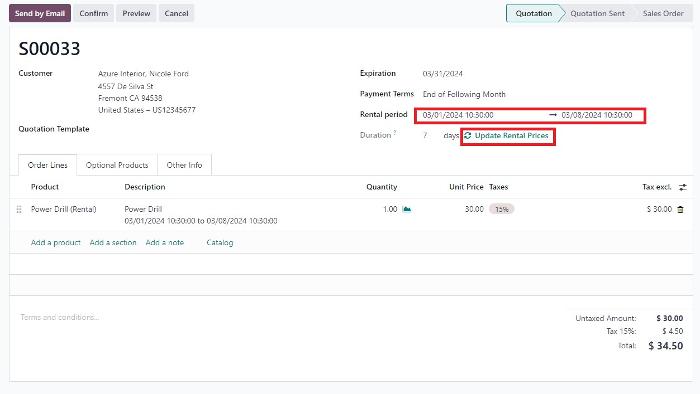Click the Untaxed Amount $ 30.00 value

[670, 318]
